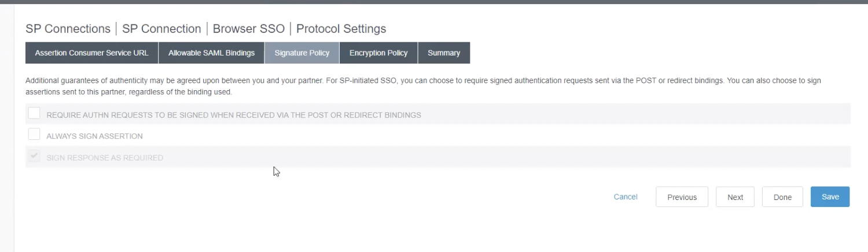This screenshot has width=868, height=252.
Task: Switch to Allowable SAML Bindings tab
Action: coord(211,53)
